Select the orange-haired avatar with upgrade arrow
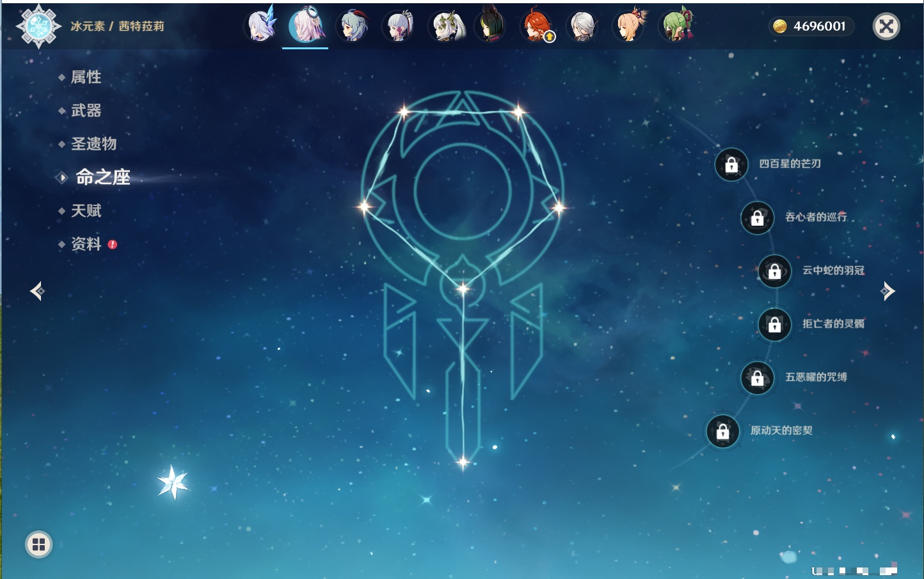The image size is (924, 579). click(x=538, y=26)
